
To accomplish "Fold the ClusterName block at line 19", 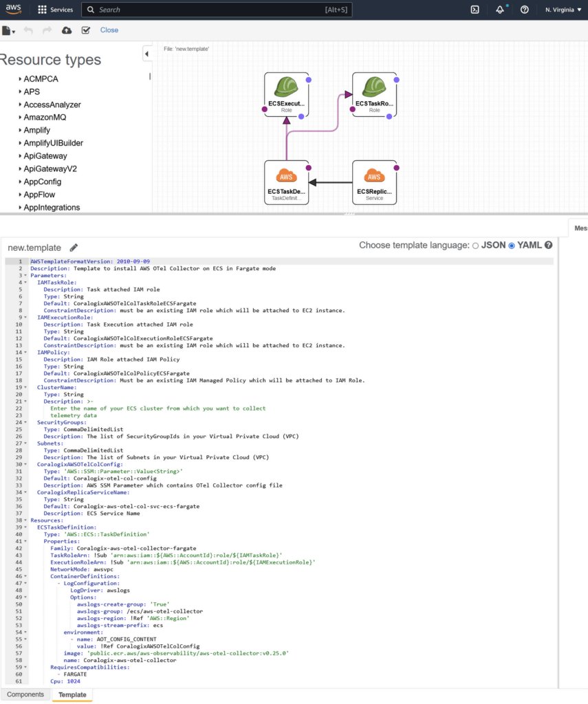I will point(25,388).
